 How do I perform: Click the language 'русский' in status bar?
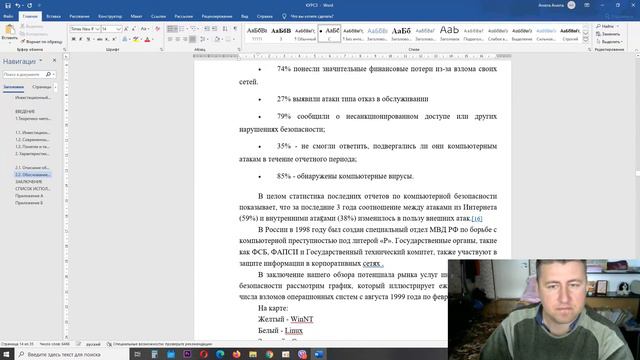[93, 344]
